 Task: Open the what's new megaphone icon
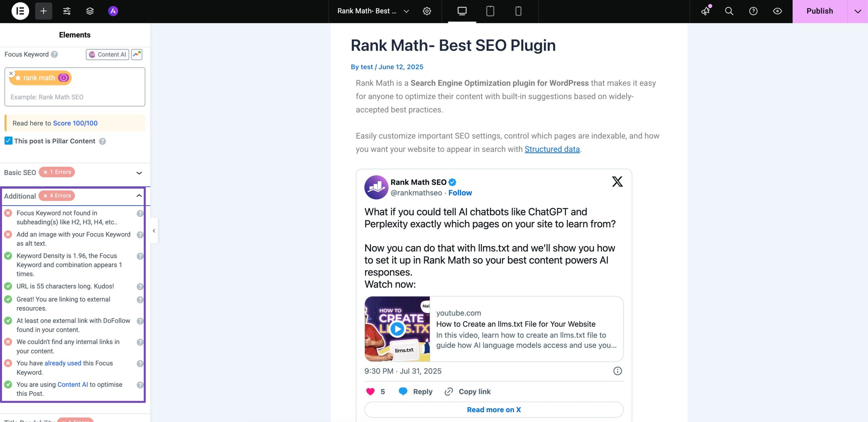[x=706, y=11]
